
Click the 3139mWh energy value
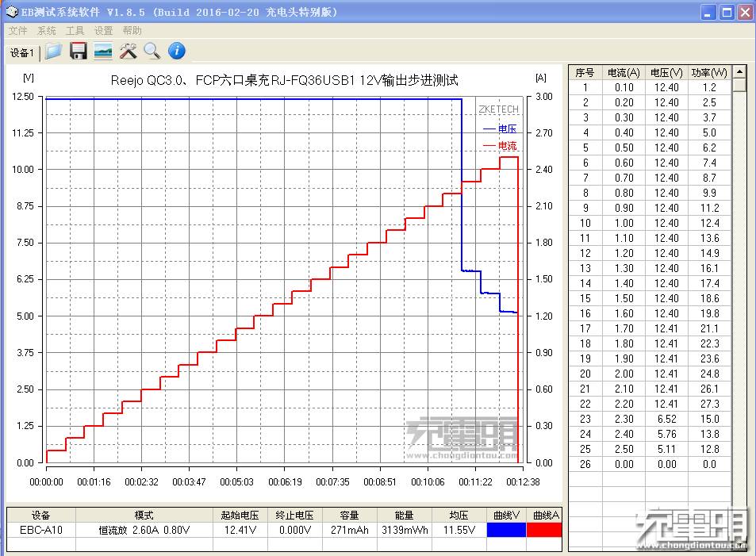coord(405,530)
